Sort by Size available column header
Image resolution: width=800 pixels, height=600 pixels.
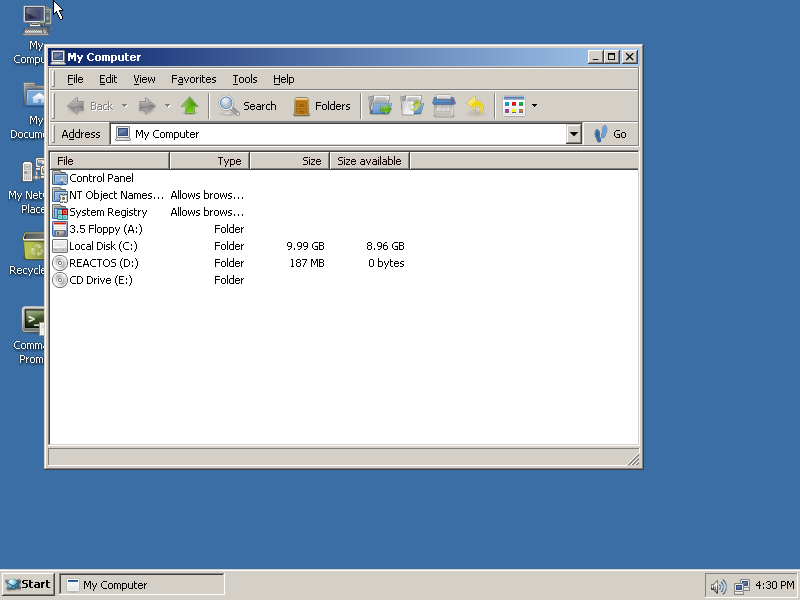point(369,161)
